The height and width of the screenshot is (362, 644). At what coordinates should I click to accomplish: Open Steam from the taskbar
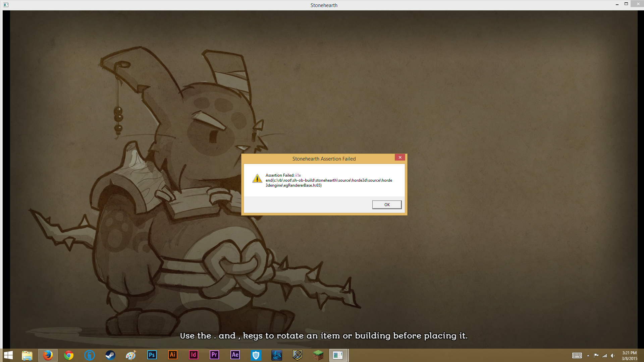tap(110, 355)
